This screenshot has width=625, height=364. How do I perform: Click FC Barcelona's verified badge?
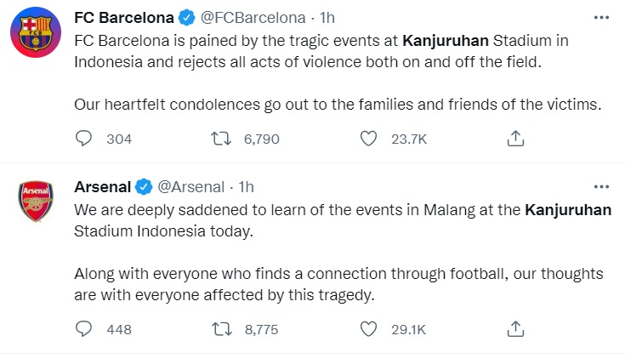tap(186, 18)
